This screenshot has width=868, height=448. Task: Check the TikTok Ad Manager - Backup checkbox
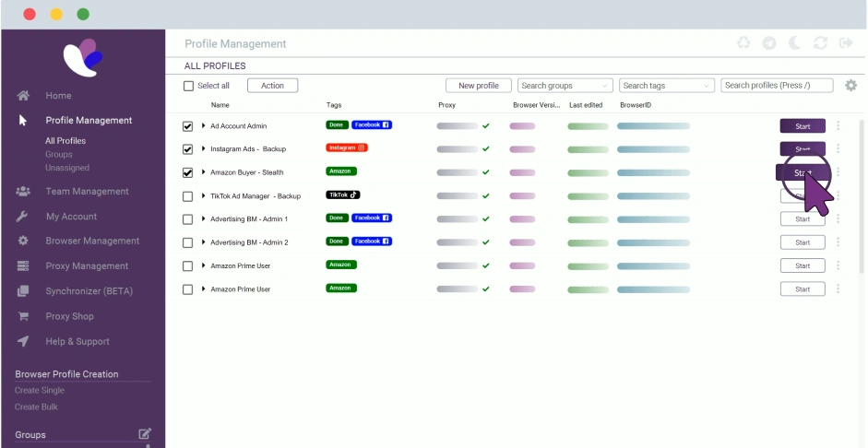click(188, 196)
